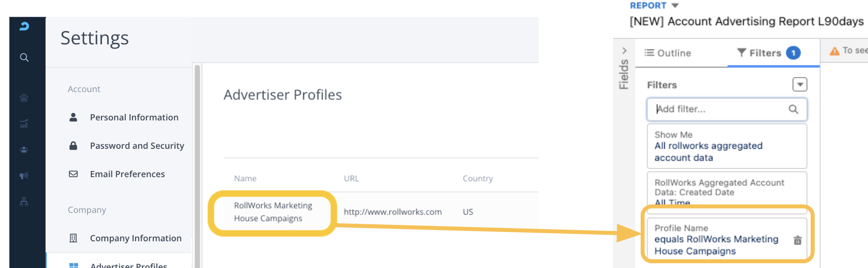Viewport: 868px width, 268px height.
Task: Open the Filters panel dropdown menu
Action: (x=799, y=85)
